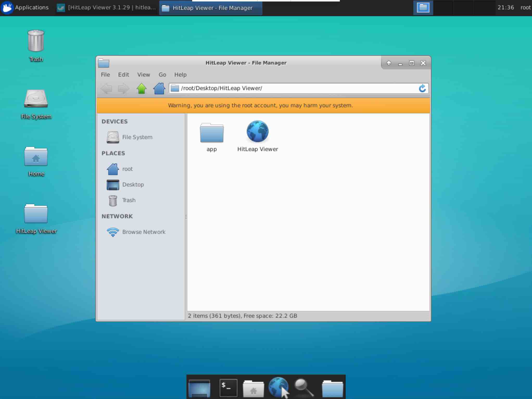Click the refresh button in toolbar
This screenshot has width=532, height=399.
pos(422,88)
